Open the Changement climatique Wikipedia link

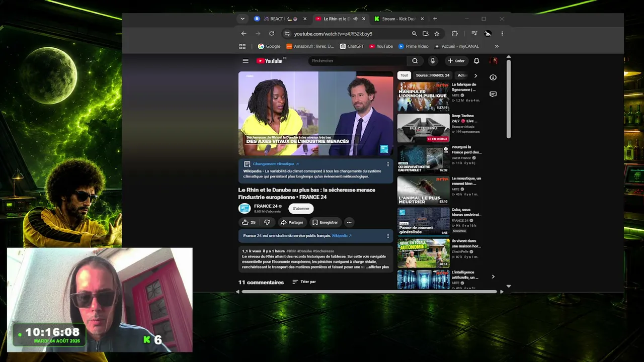point(276,164)
